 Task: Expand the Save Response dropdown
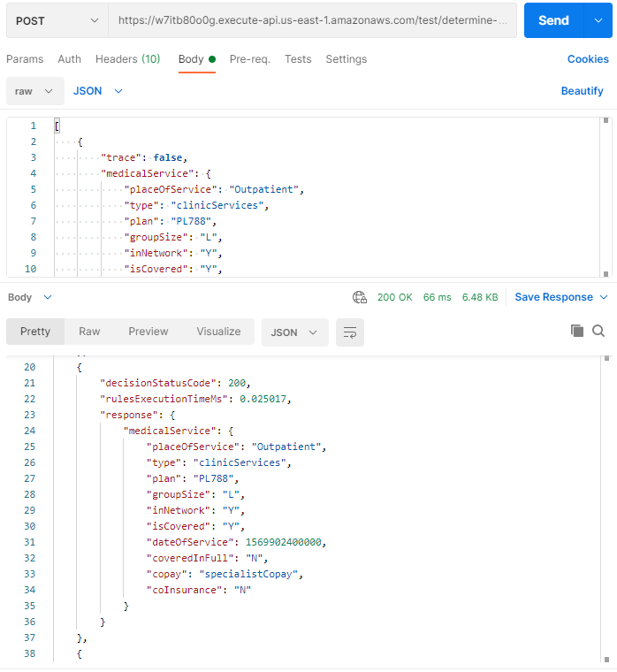pos(561,297)
